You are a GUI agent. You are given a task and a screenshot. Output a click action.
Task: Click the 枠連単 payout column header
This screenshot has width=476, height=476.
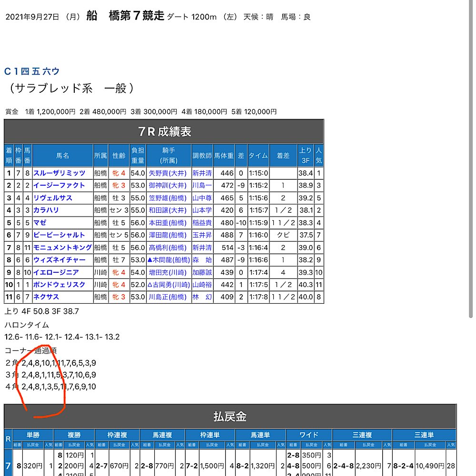tap(210, 435)
